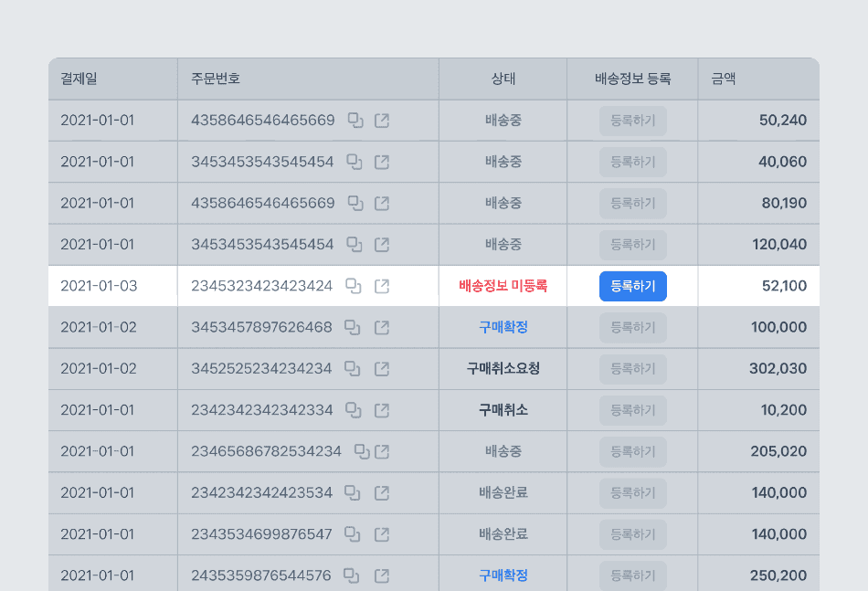Click 등록하기 for order 2343534699876547
Image resolution: width=868 pixels, height=591 pixels.
pos(633,534)
